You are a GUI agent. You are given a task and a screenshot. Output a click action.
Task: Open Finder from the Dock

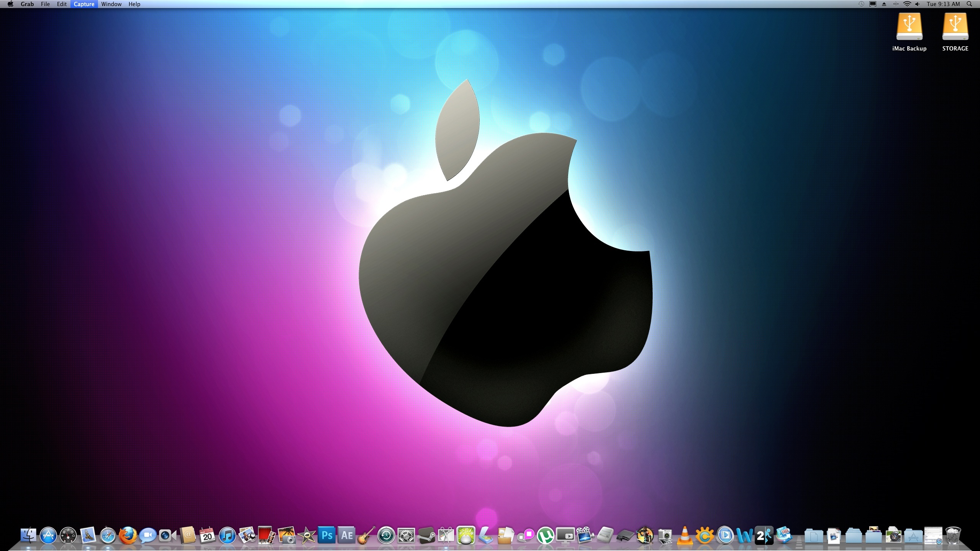click(x=28, y=535)
